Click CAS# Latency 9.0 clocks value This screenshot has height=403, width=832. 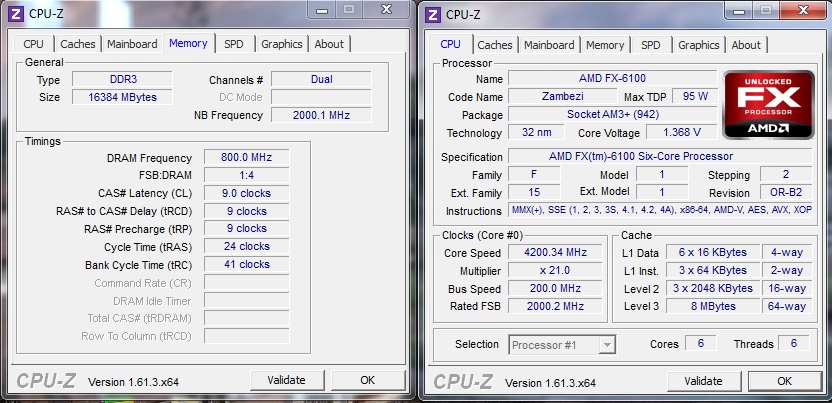247,193
